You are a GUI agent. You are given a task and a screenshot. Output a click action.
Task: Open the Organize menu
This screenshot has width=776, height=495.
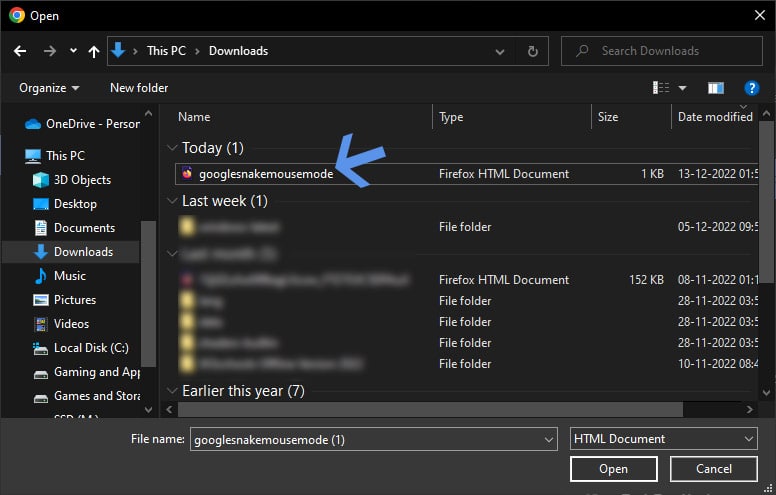coord(48,88)
